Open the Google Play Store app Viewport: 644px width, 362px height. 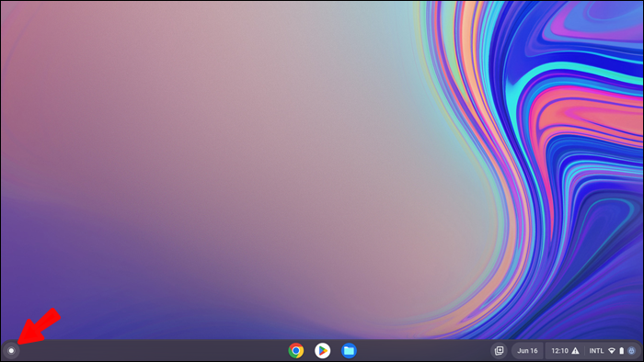pos(322,351)
